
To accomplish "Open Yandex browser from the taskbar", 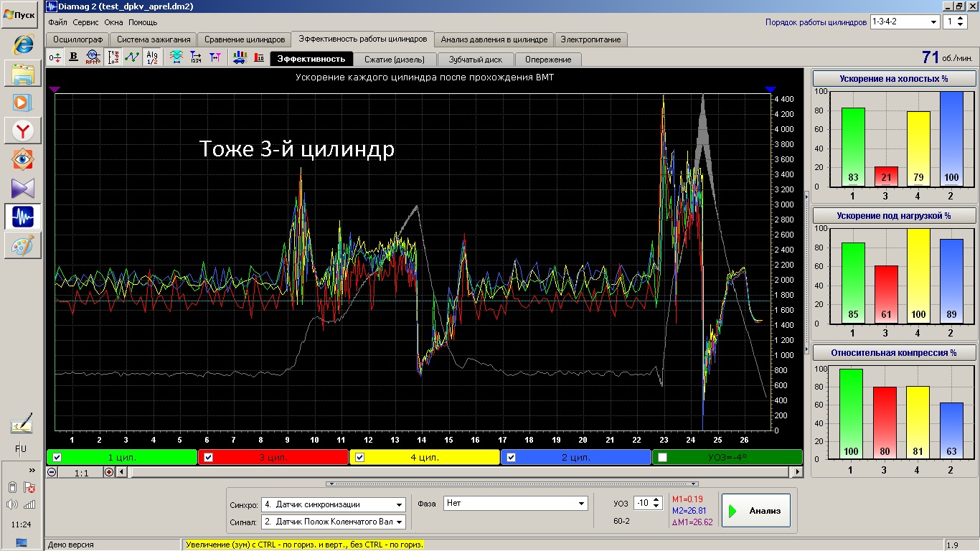I will pos(22,131).
